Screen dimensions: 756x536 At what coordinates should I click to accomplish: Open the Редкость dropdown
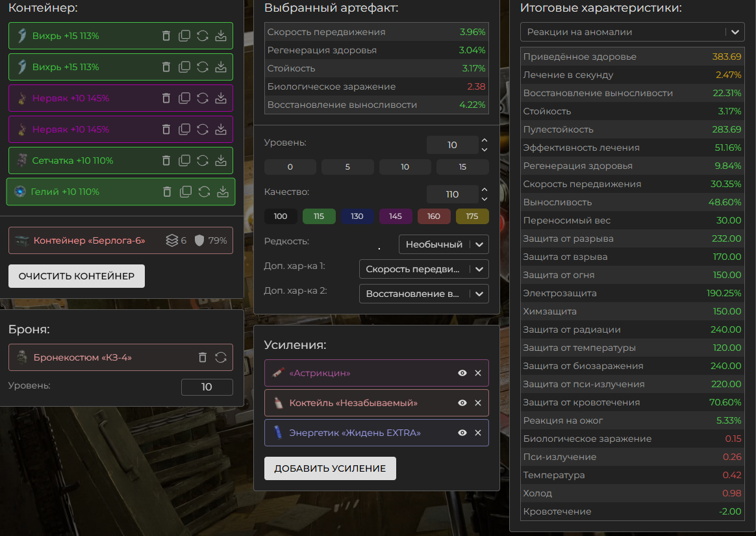pyautogui.click(x=443, y=244)
